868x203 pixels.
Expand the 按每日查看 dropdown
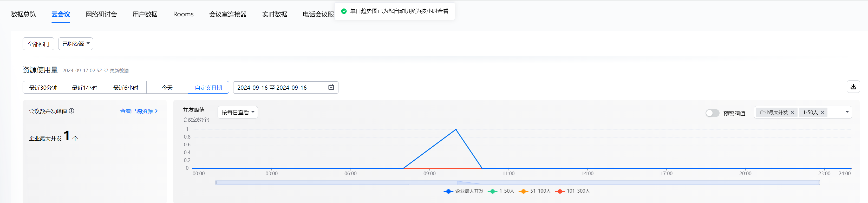[238, 112]
